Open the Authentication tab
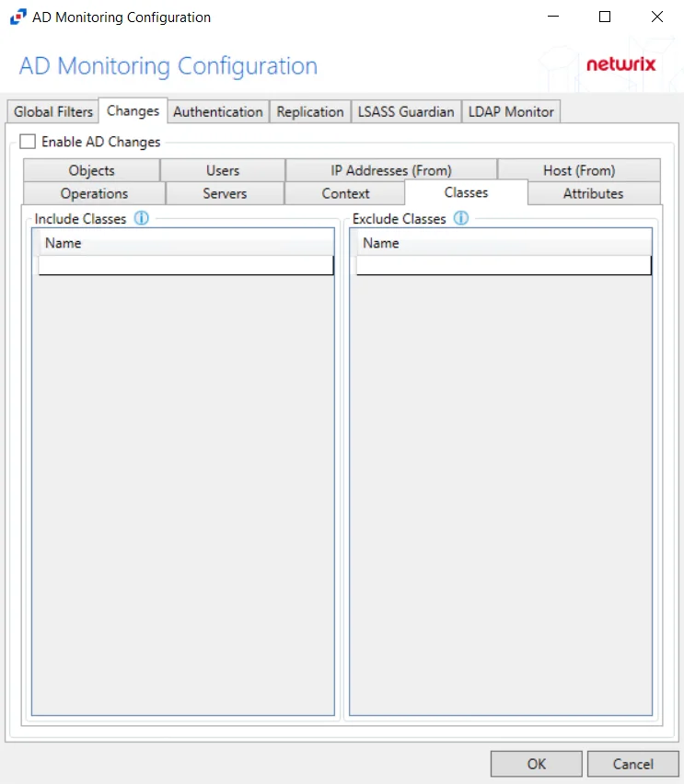 [217, 111]
